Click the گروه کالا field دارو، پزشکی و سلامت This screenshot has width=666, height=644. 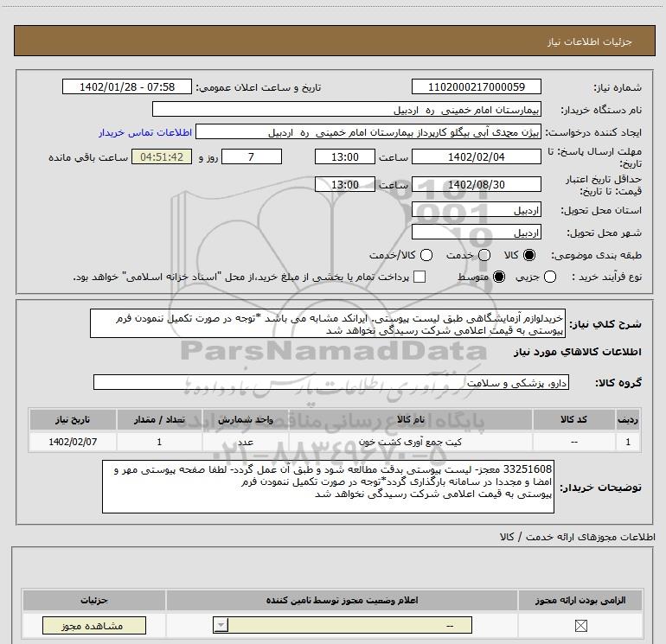tap(331, 382)
